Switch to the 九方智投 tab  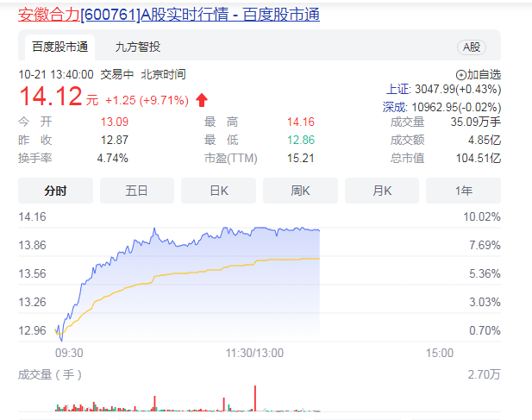point(138,47)
